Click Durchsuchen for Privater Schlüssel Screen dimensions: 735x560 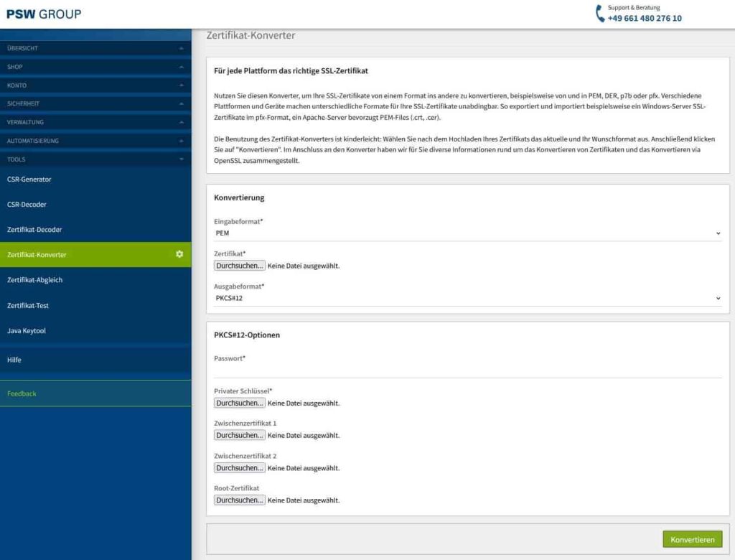(x=239, y=403)
